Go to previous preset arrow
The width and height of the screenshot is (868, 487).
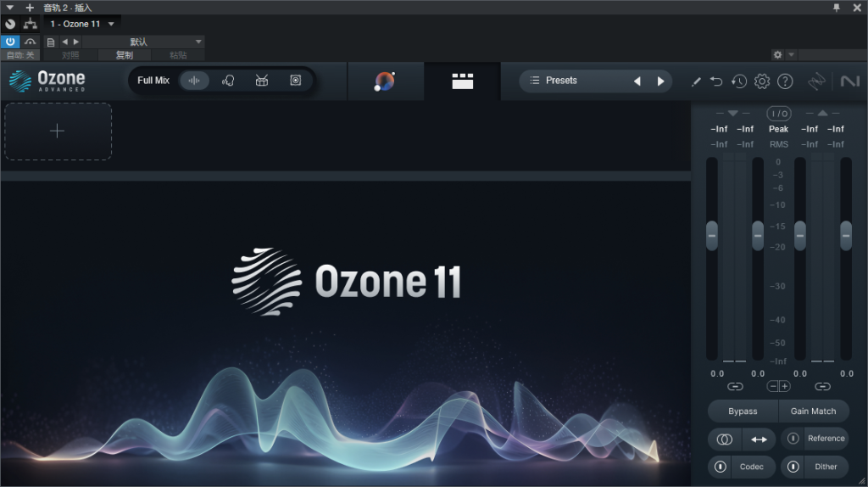[x=637, y=81]
